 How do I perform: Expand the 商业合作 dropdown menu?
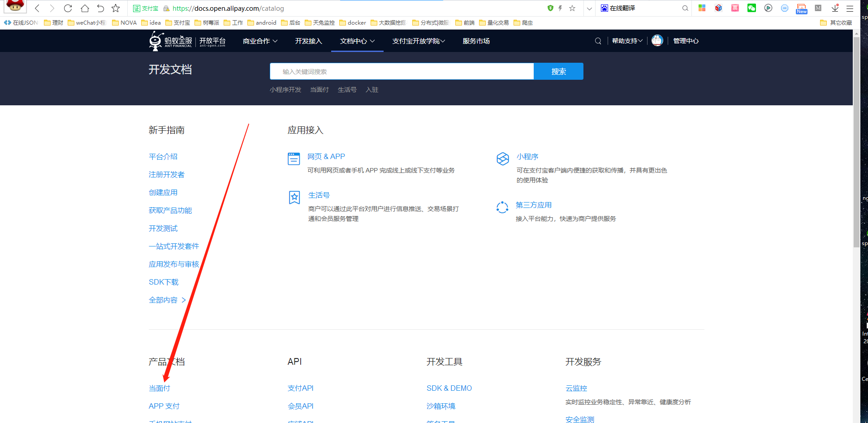pyautogui.click(x=260, y=41)
